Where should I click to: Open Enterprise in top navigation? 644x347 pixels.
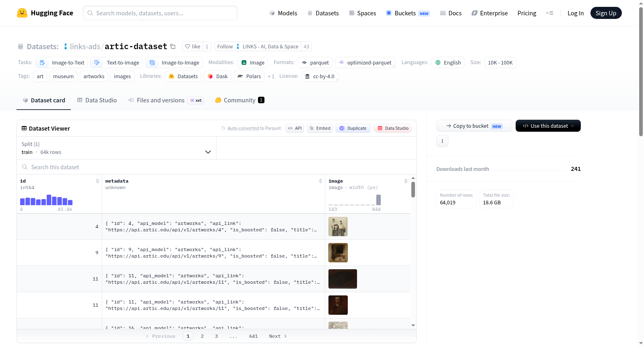[x=489, y=13]
